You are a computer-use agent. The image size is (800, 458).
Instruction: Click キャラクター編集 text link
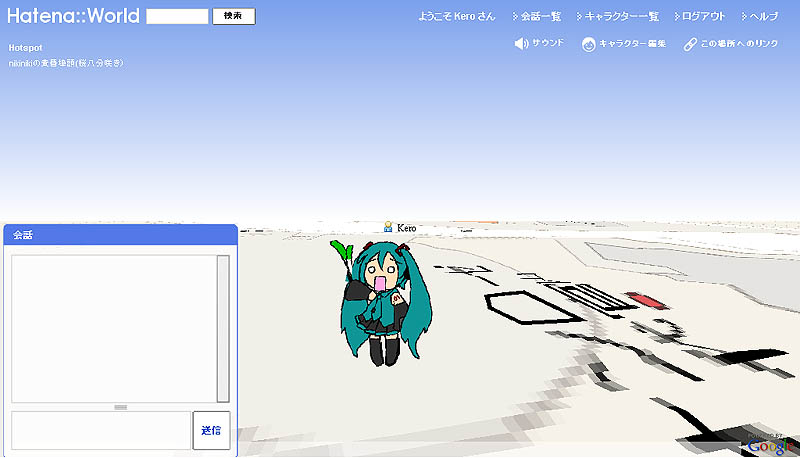click(x=633, y=44)
